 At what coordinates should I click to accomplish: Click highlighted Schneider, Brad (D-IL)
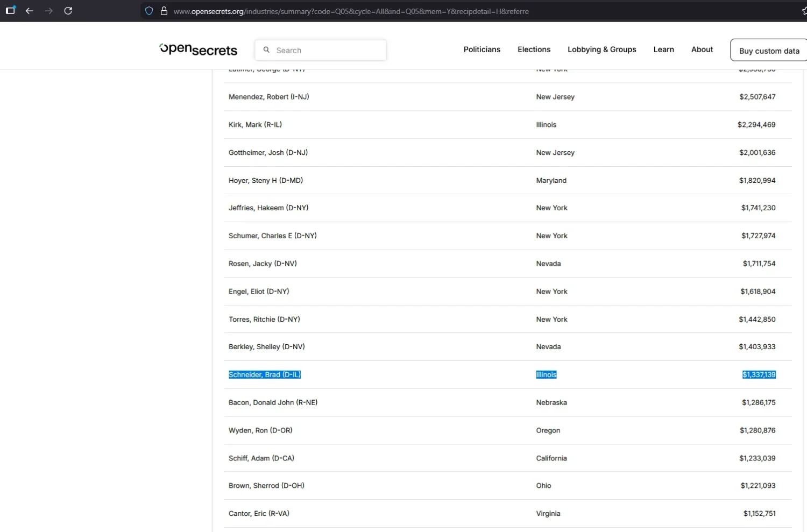pos(265,375)
